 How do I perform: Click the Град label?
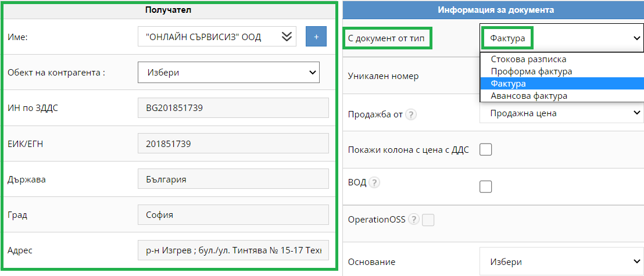click(x=17, y=214)
